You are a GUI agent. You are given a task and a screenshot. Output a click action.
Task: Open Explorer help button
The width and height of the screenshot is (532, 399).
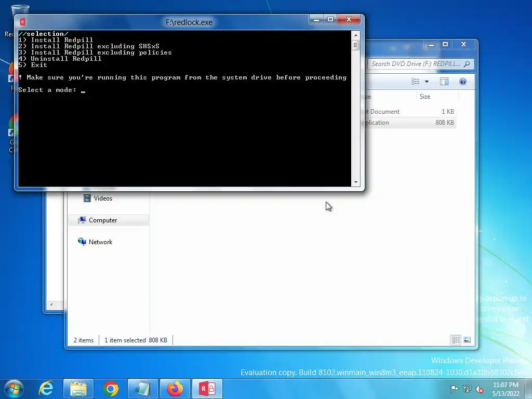pyautogui.click(x=463, y=82)
